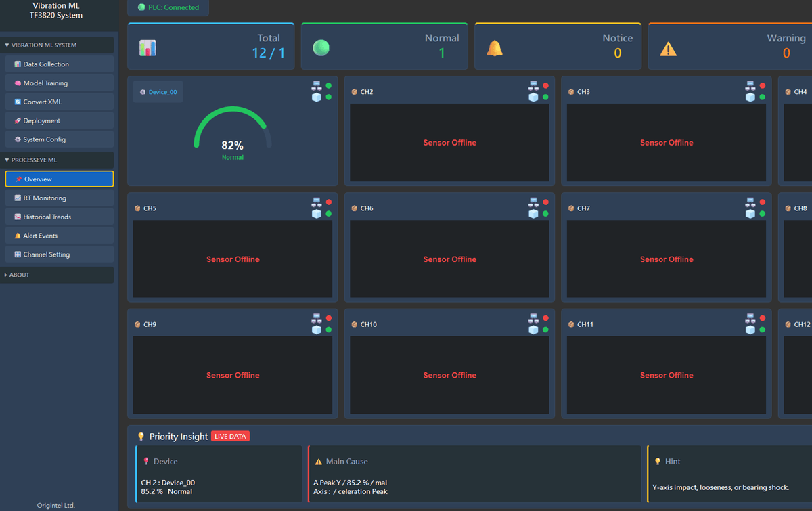Click the upper green dot on Device_00 card
Viewport: 812px width, 511px height.
click(329, 86)
